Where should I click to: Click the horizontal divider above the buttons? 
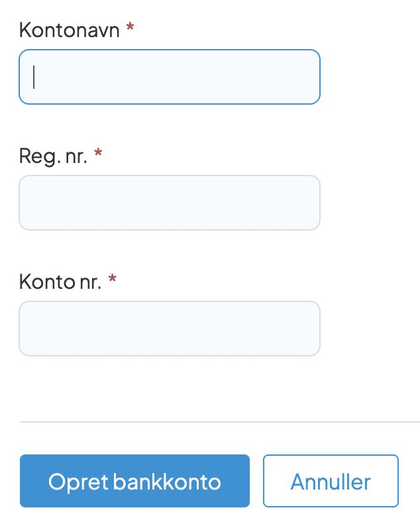click(219, 421)
